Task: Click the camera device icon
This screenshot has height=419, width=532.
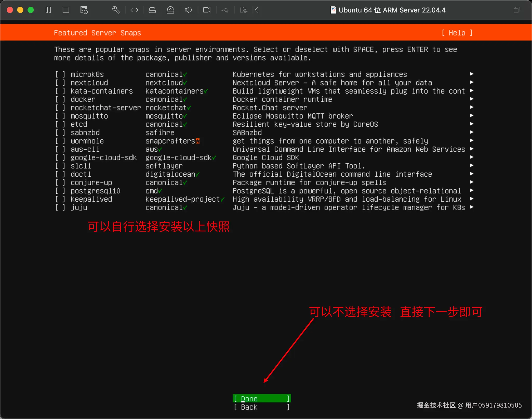Action: click(x=207, y=10)
